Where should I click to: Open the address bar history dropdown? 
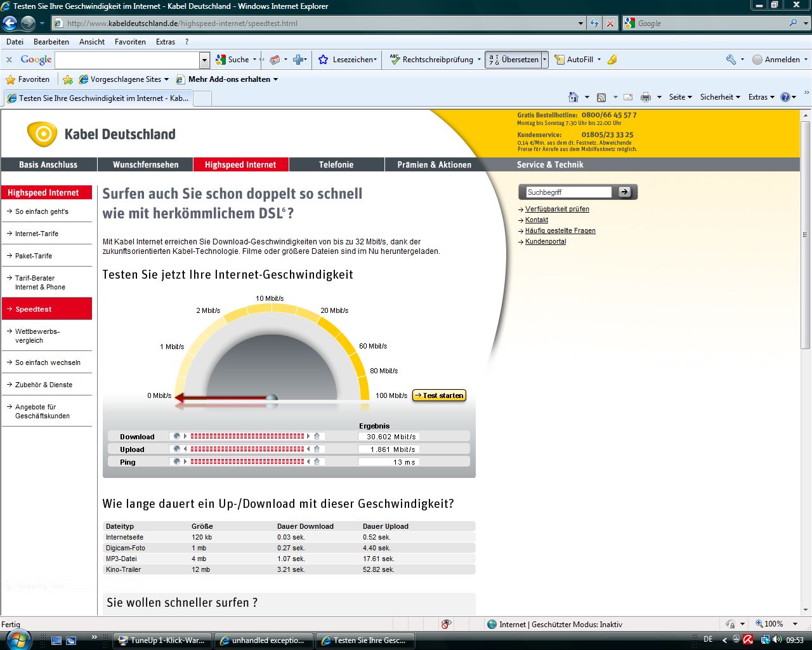(x=581, y=23)
